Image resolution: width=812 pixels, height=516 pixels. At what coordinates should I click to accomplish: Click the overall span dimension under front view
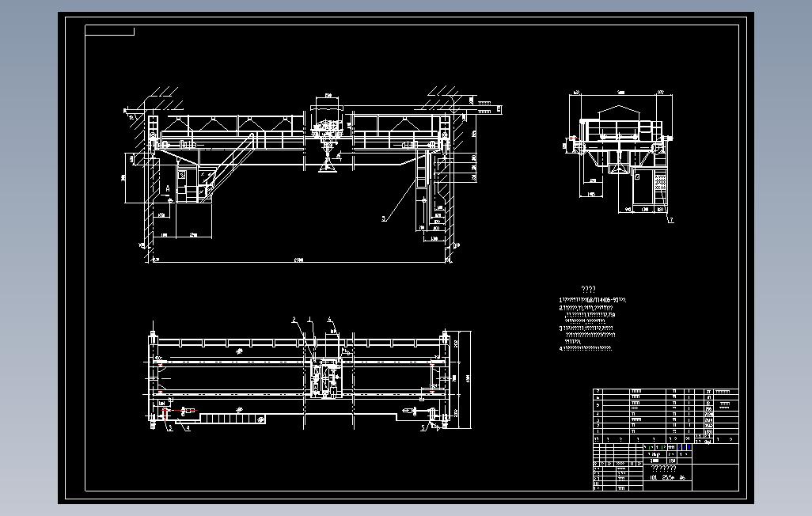tap(299, 260)
